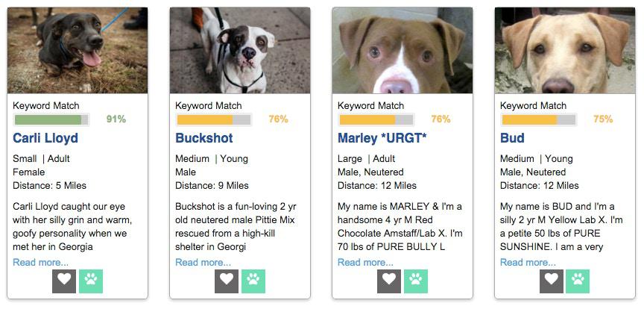Viewport: 644px width, 309px height.
Task: Tap the paw icon under Marley *URGT*
Action: point(416,281)
